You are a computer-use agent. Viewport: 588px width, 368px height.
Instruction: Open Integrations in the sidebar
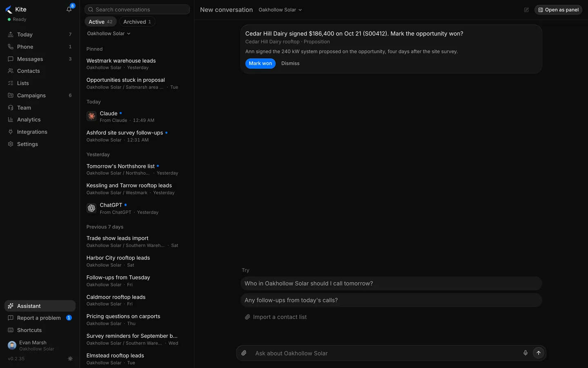coord(40,132)
